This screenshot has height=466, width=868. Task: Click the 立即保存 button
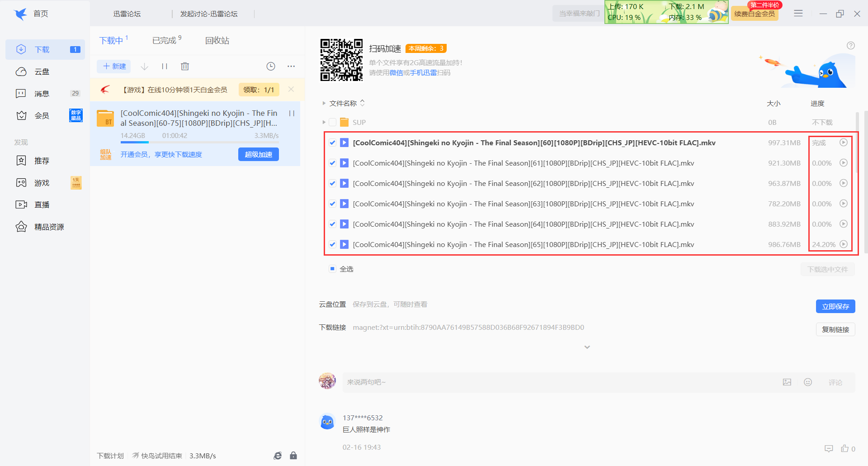point(835,306)
